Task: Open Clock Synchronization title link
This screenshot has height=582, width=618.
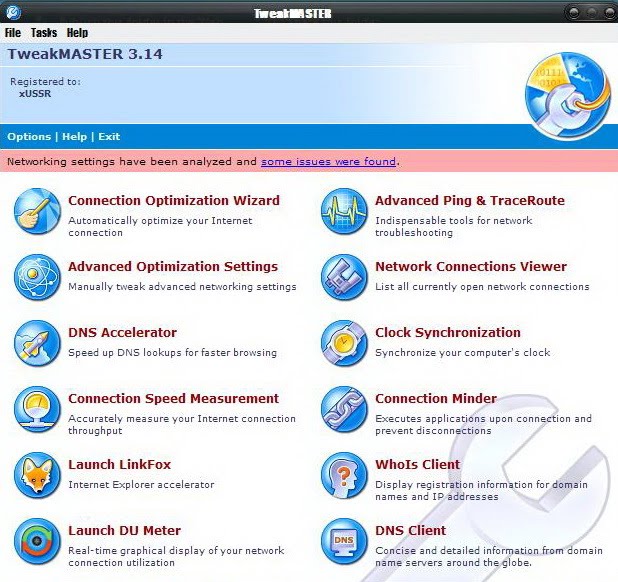Action: pos(448,333)
